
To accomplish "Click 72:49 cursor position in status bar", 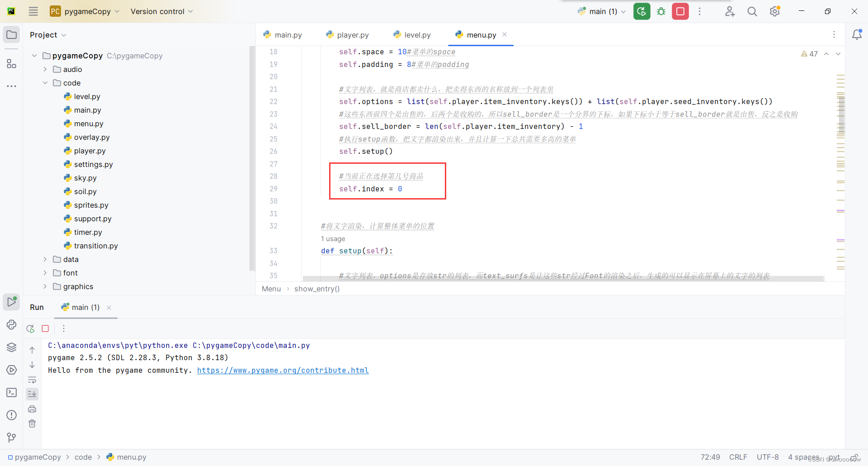I will coord(710,457).
